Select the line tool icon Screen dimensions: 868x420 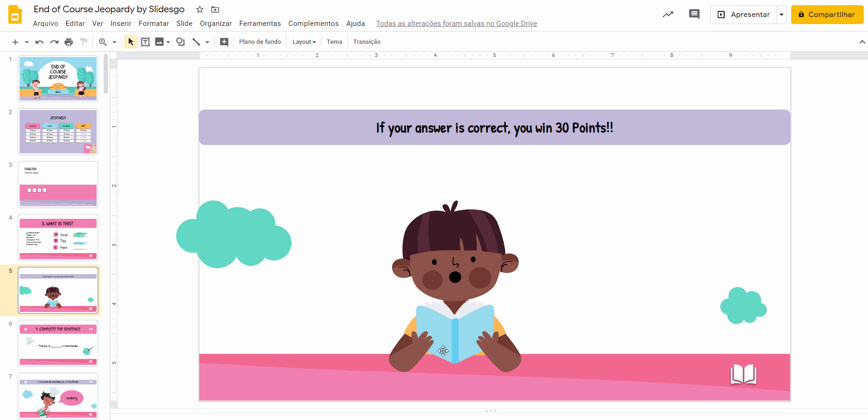pos(196,42)
